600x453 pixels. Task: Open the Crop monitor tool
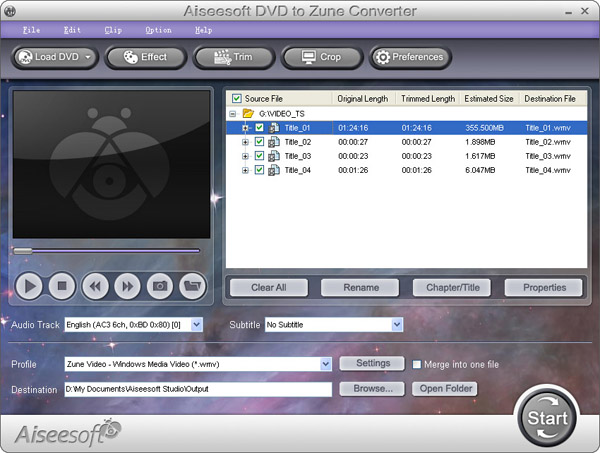coord(321,57)
